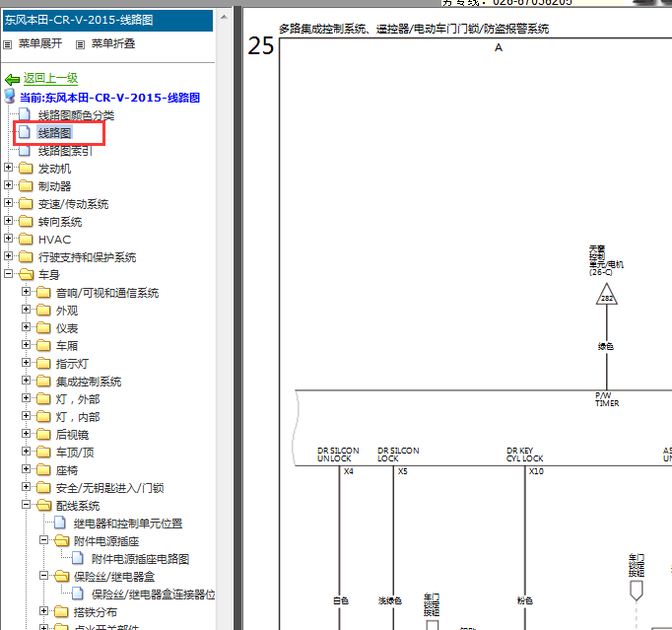Expand the 灯，外部 folder
Image resolution: width=672 pixels, height=630 pixels.
point(26,398)
